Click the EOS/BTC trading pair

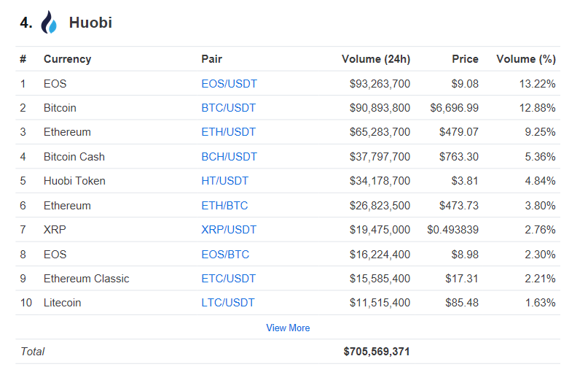225,255
